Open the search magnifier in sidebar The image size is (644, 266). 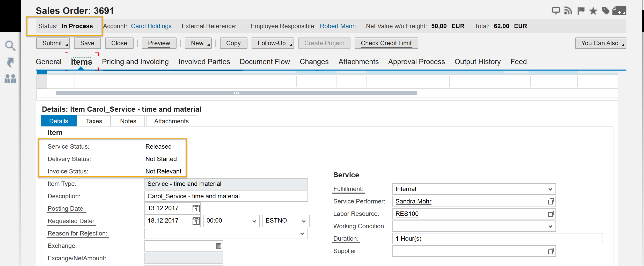pos(10,46)
